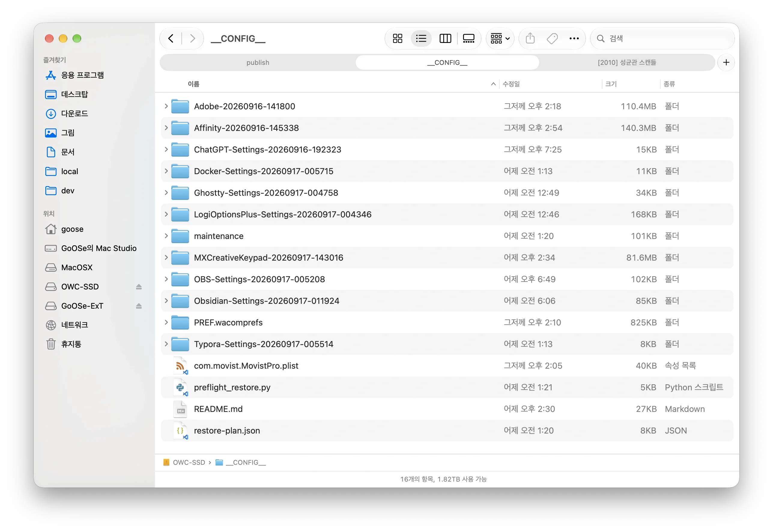The height and width of the screenshot is (532, 773).
Task: Expand the Adobe-20260916-141800 folder
Action: pyautogui.click(x=166, y=106)
